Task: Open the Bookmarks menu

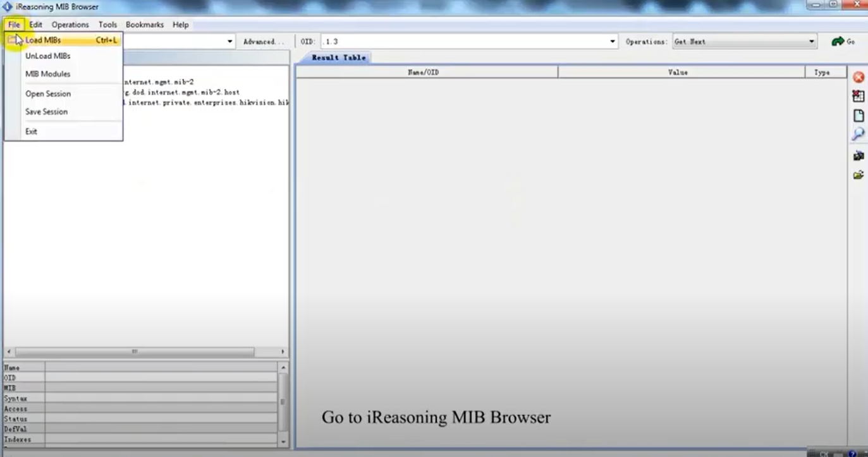Action: [145, 25]
